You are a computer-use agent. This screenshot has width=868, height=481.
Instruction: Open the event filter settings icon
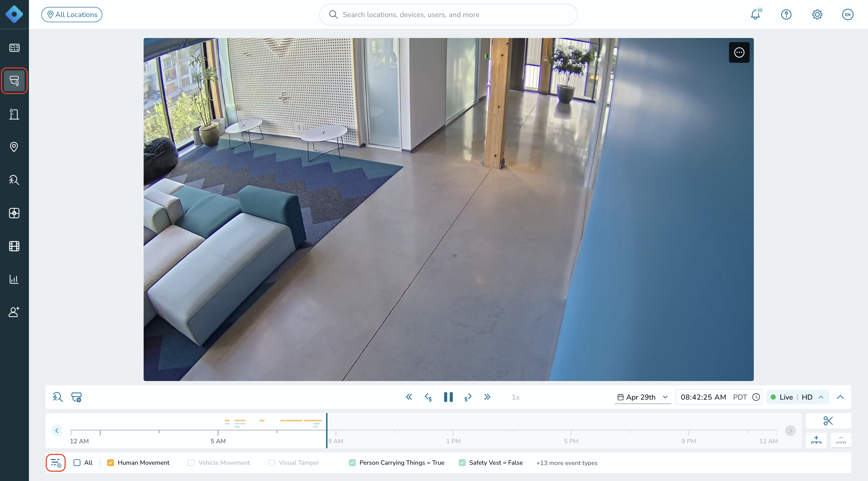56,463
